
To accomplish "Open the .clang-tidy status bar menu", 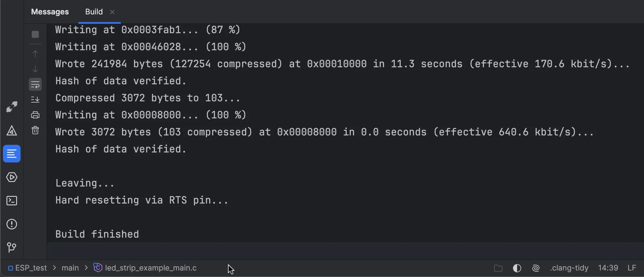I will click(569, 268).
